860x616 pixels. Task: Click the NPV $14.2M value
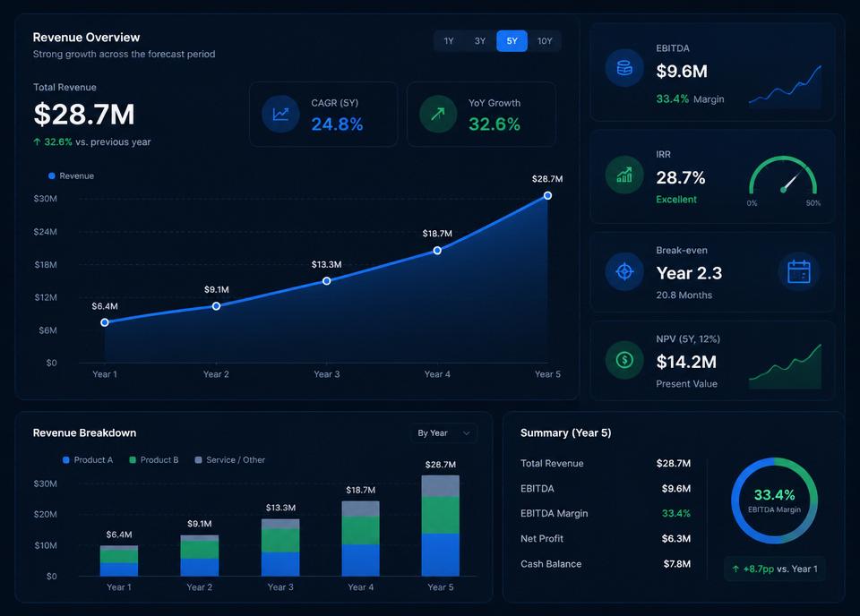point(686,362)
